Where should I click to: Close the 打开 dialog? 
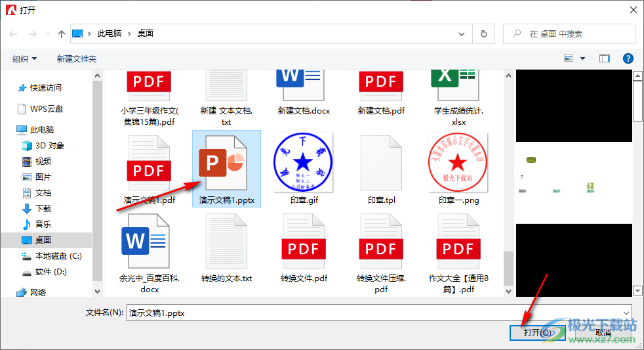coord(634,10)
